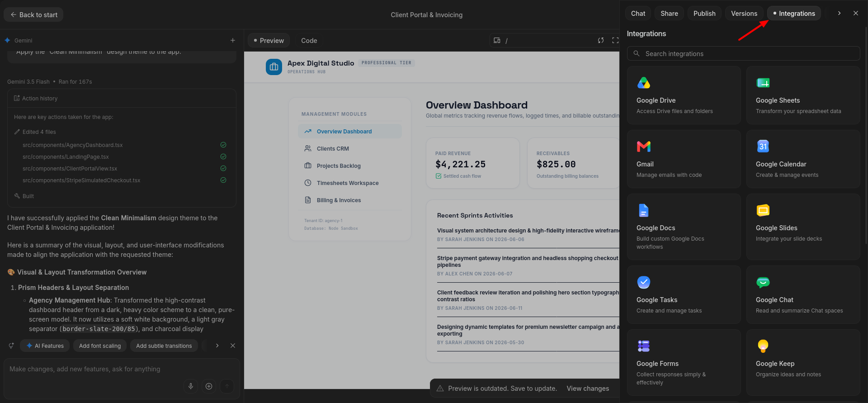Expand the Edited 4 files section

point(35,132)
